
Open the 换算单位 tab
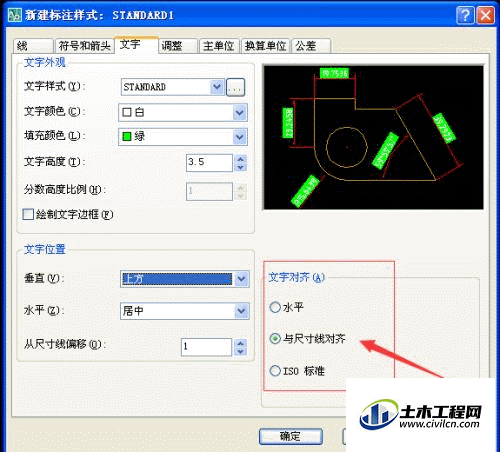[x=265, y=46]
